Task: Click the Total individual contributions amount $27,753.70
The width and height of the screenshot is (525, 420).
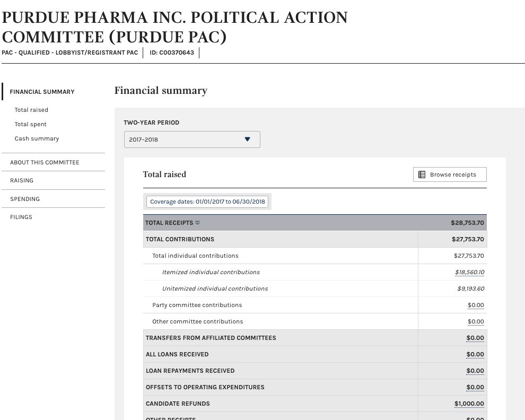Action: [x=469, y=256]
